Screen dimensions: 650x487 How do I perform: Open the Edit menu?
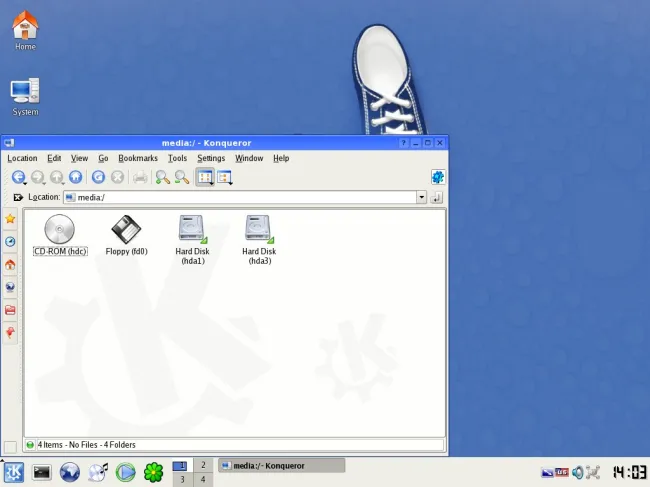[x=54, y=158]
